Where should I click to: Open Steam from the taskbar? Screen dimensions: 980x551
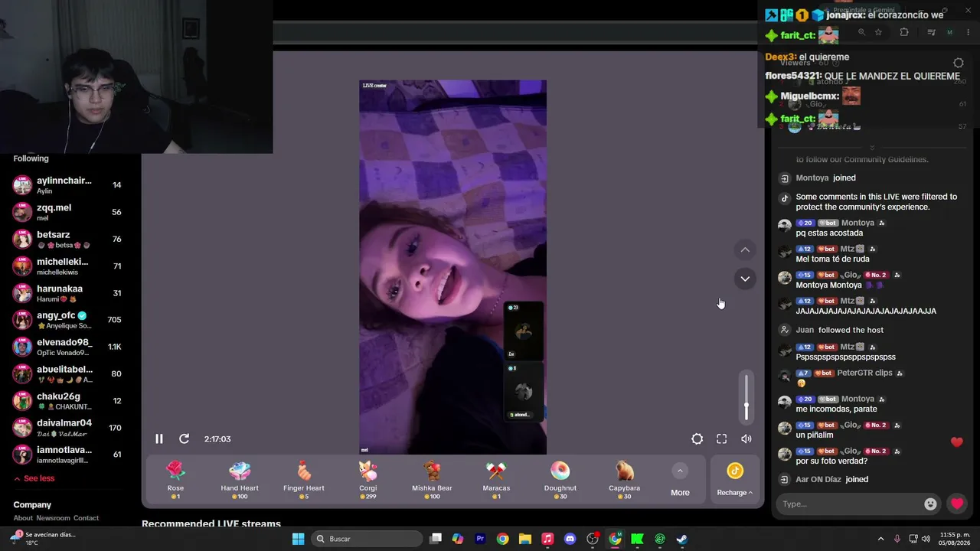point(681,539)
